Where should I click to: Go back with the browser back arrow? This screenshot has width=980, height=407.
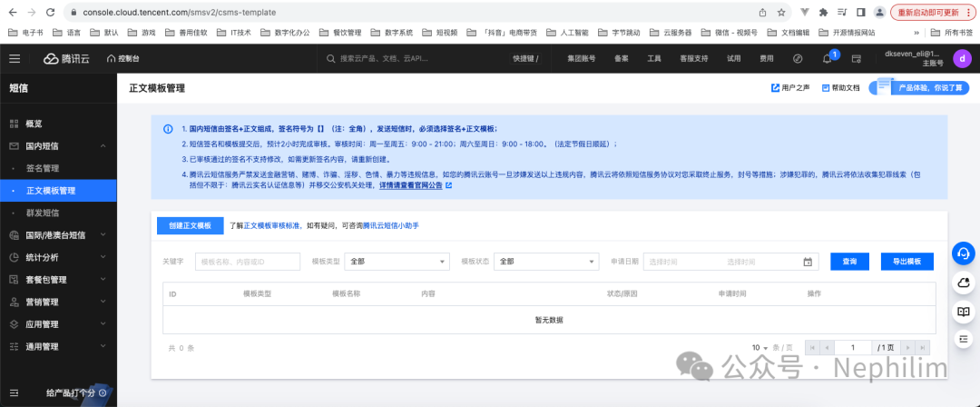[x=15, y=12]
